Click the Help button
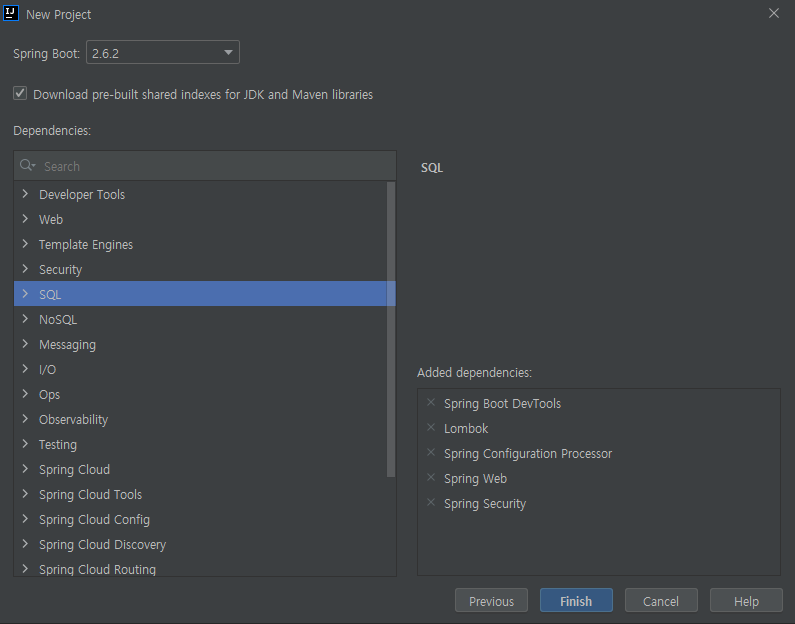Viewport: 795px width, 624px height. point(746,601)
